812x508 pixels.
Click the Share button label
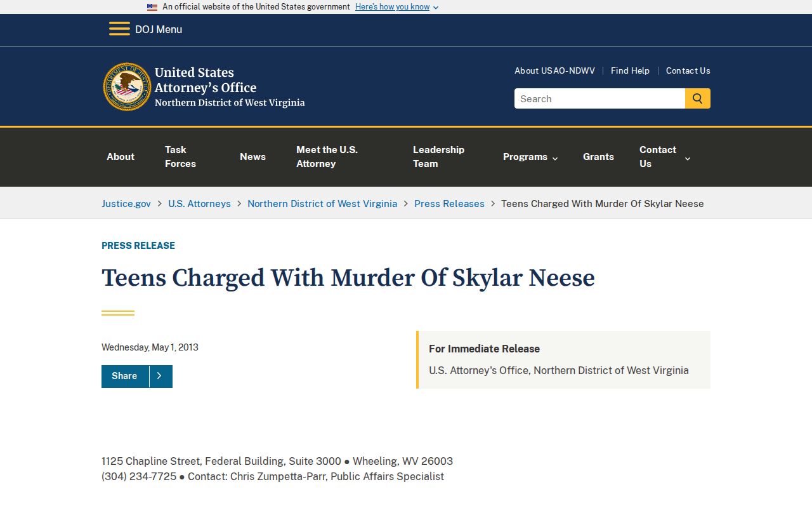pyautogui.click(x=124, y=376)
